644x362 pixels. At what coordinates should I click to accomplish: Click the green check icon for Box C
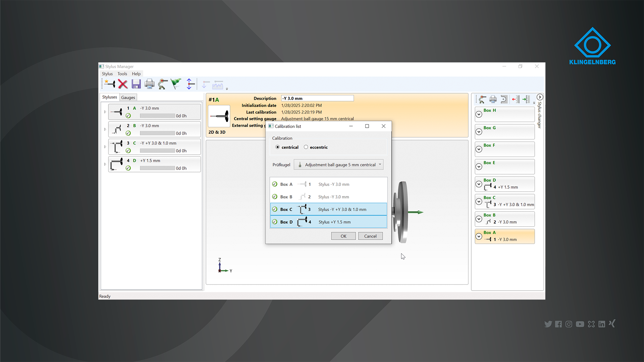coord(275,209)
